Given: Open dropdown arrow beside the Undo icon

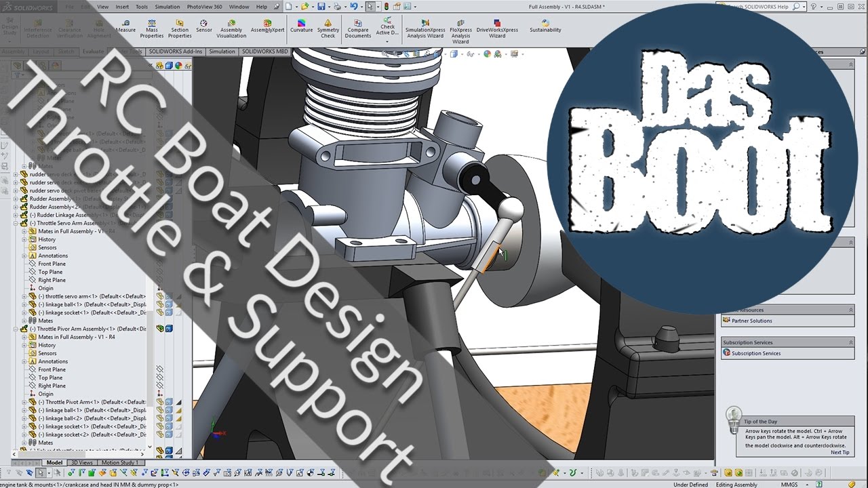Looking at the screenshot, I should click(x=361, y=6).
